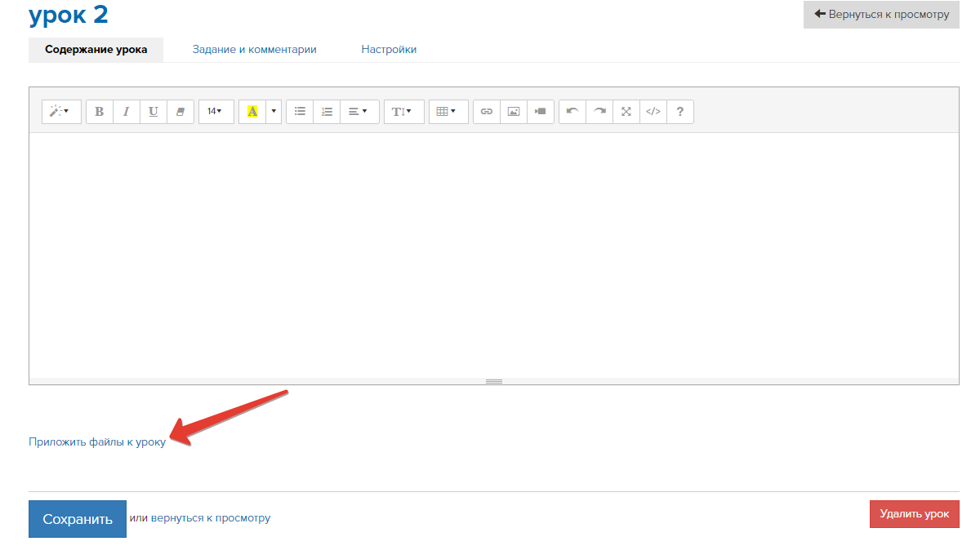This screenshot has width=980, height=559.
Task: Insert a hyperlink using the link icon
Action: (487, 112)
